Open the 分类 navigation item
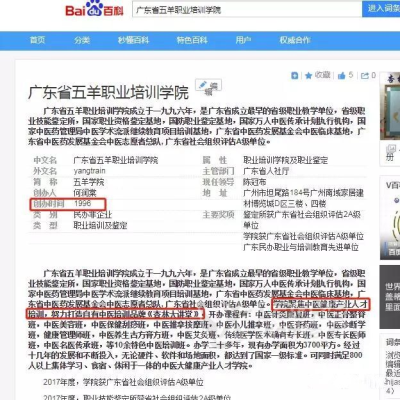Screen dimensions: 400x400 tap(82, 40)
